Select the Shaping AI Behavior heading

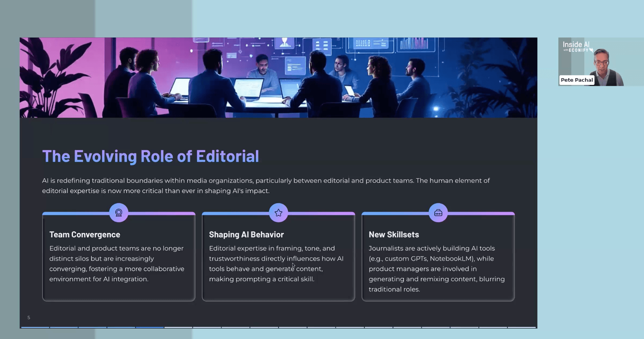point(246,235)
